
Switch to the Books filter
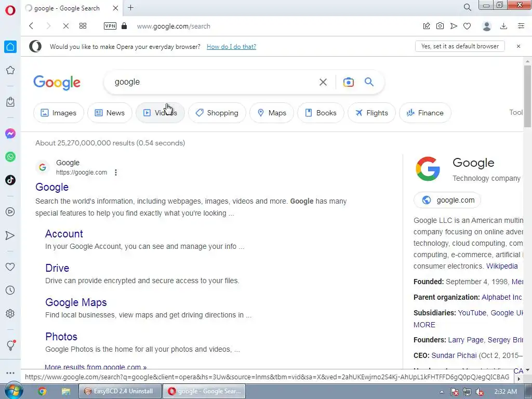(321, 113)
